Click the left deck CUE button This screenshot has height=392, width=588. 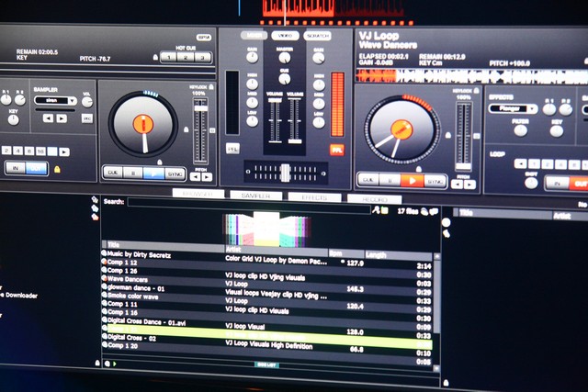pyautogui.click(x=113, y=173)
